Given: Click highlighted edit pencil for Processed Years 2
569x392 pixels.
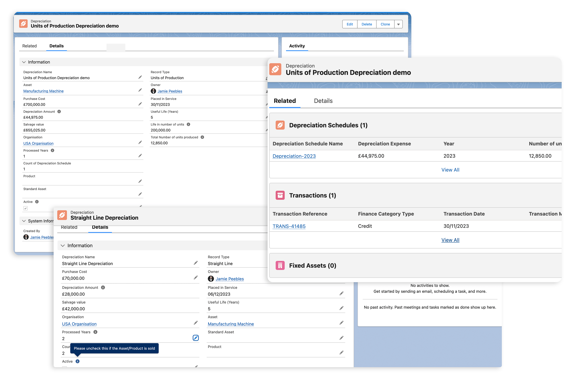Looking at the screenshot, I should click(x=195, y=338).
